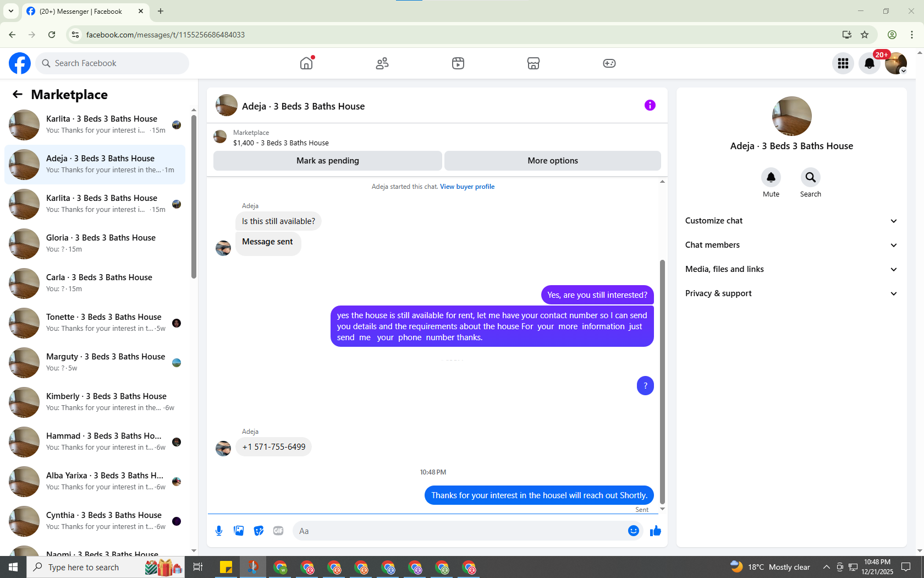Click Adeja's large listing thumbnail in info panel
924x578 pixels.
[x=792, y=116]
